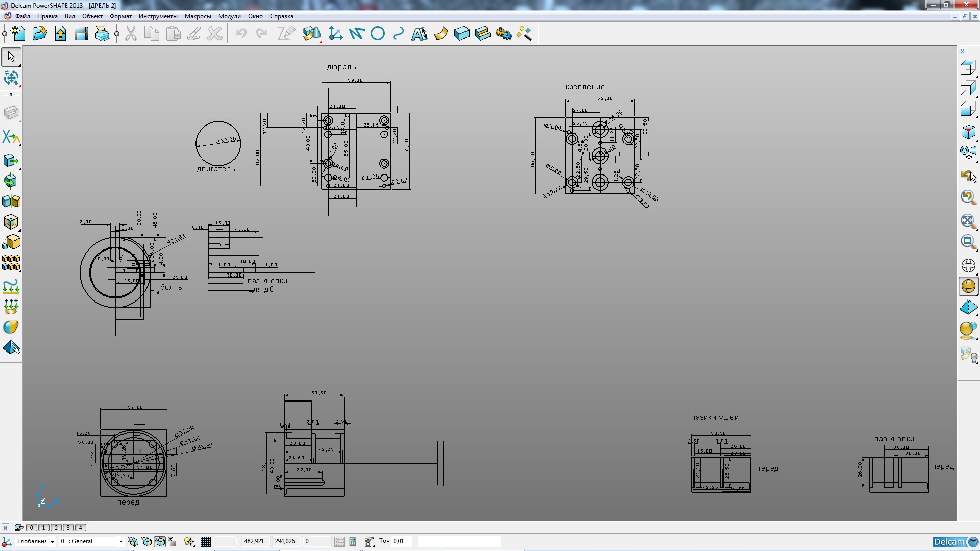The width and height of the screenshot is (980, 551).
Task: Open the Макросы menu
Action: (x=198, y=16)
